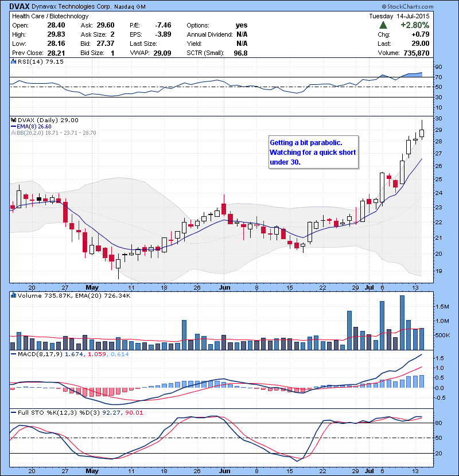Click the Bid value 27.37
This screenshot has height=476, width=459.
[106, 44]
